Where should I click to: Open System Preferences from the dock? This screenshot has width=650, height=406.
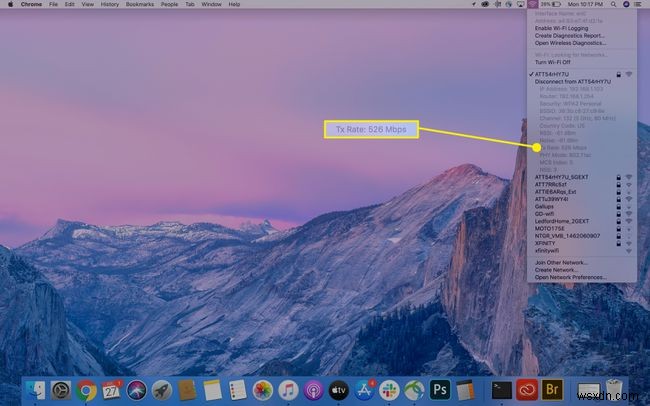pos(61,390)
